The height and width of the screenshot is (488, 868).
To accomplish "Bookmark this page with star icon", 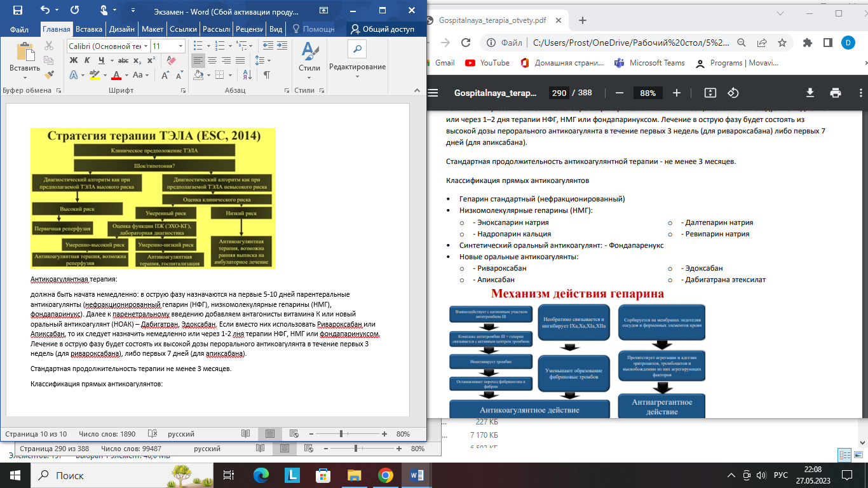I will click(782, 43).
